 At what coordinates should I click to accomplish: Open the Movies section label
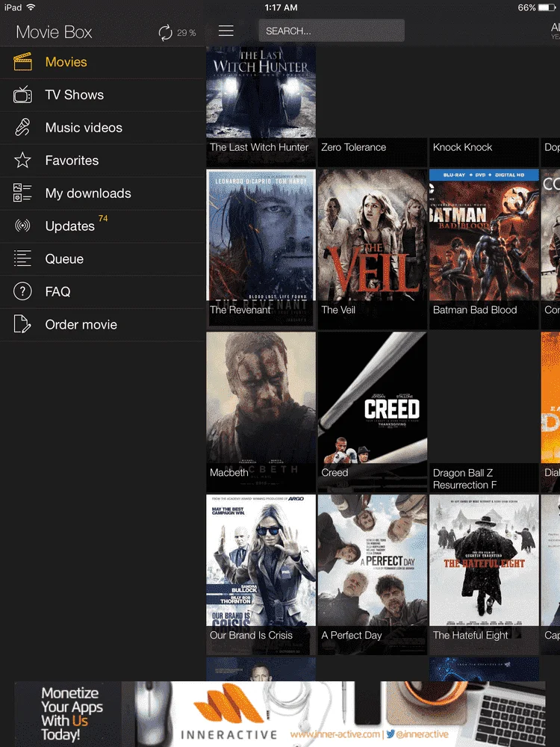pos(66,62)
